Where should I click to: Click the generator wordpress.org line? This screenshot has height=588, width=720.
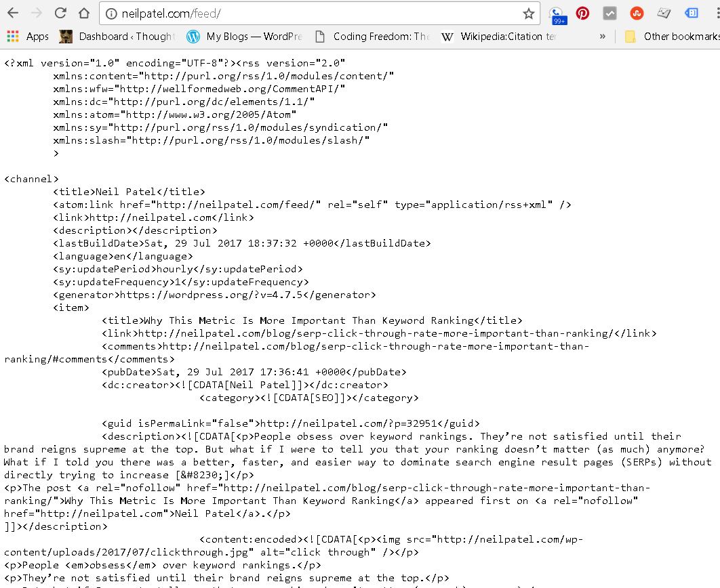click(x=214, y=295)
